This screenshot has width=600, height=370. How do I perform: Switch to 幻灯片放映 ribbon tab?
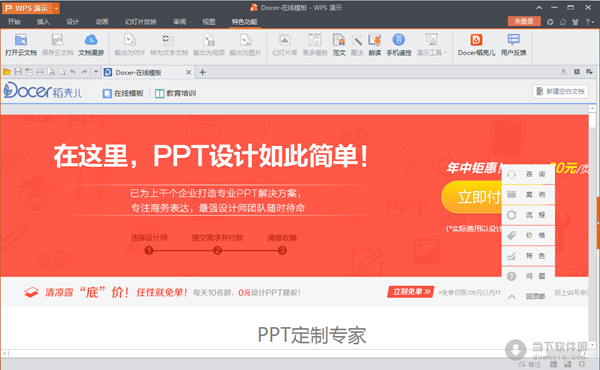141,22
